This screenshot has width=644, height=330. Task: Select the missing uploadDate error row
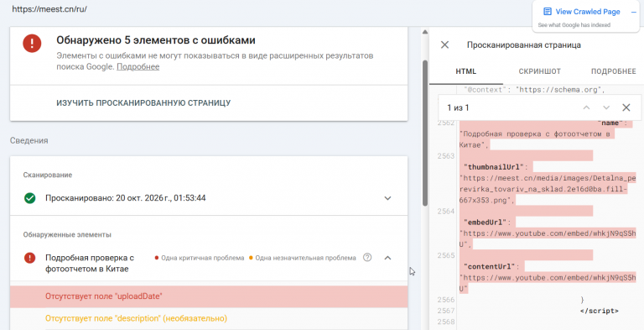click(x=209, y=296)
